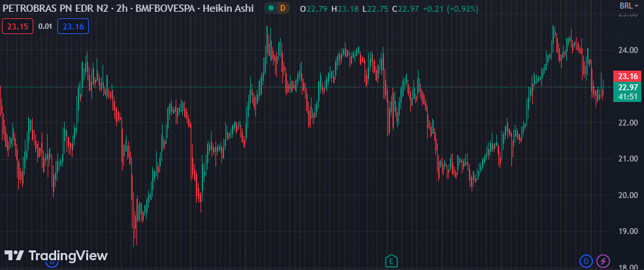This screenshot has height=270, width=644.
Task: Click the 0.01 spread value
Action: (x=45, y=26)
